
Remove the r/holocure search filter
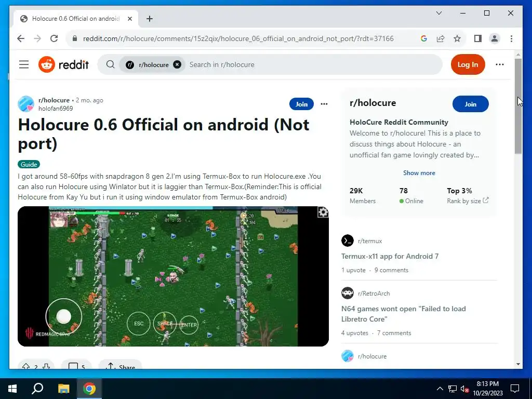pos(177,64)
